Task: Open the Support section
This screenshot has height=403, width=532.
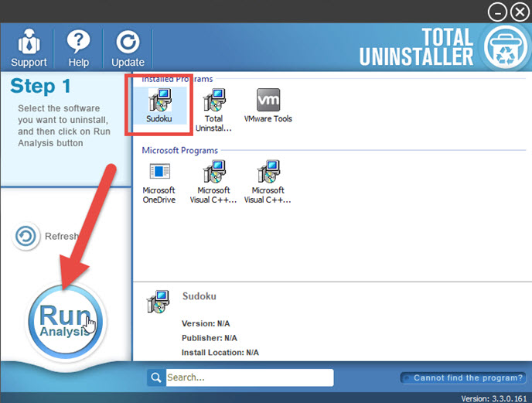Action: [29, 48]
